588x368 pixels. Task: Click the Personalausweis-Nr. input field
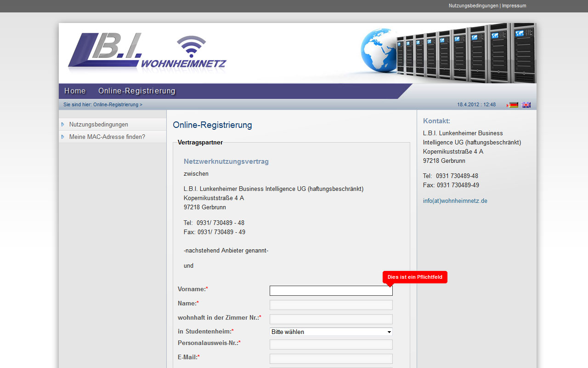tap(331, 345)
